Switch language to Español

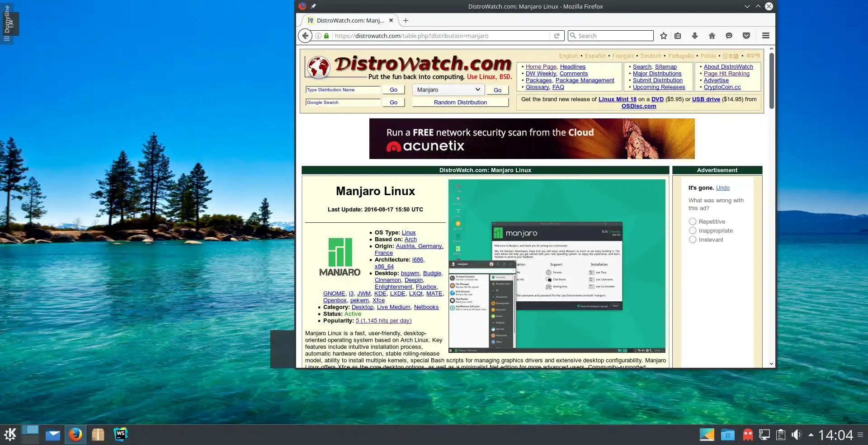click(595, 56)
